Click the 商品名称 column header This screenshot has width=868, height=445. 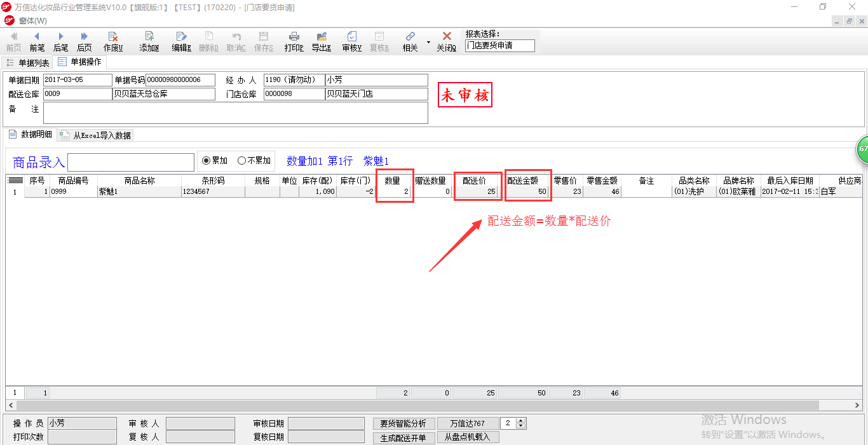pos(139,181)
